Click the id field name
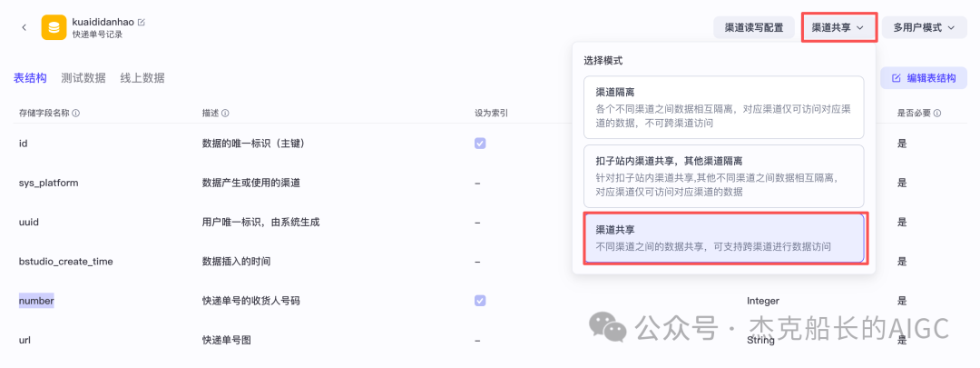 click(x=23, y=144)
